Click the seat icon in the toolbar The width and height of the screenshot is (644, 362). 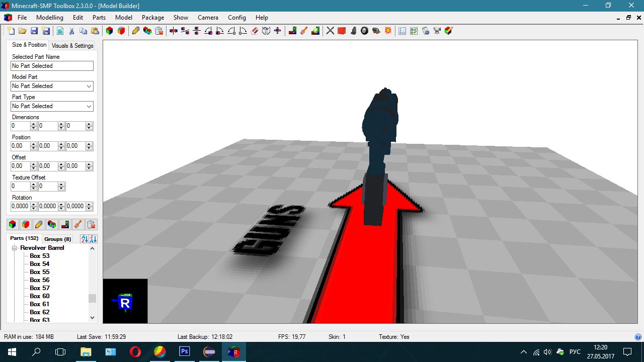click(x=353, y=31)
